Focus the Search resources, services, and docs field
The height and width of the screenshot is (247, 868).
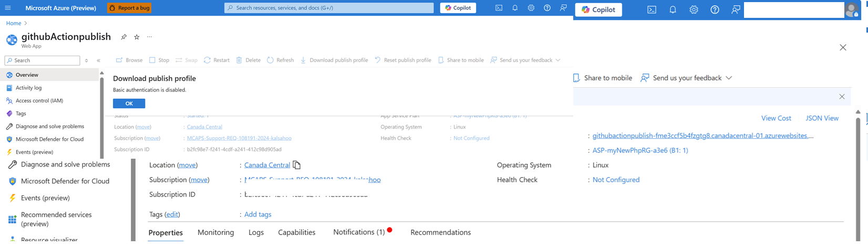329,8
